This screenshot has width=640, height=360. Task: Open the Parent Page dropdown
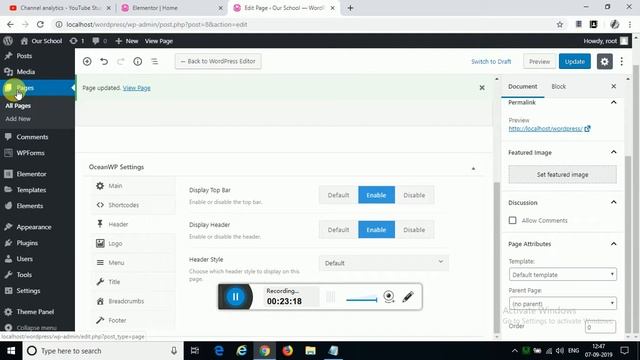pyautogui.click(x=562, y=304)
